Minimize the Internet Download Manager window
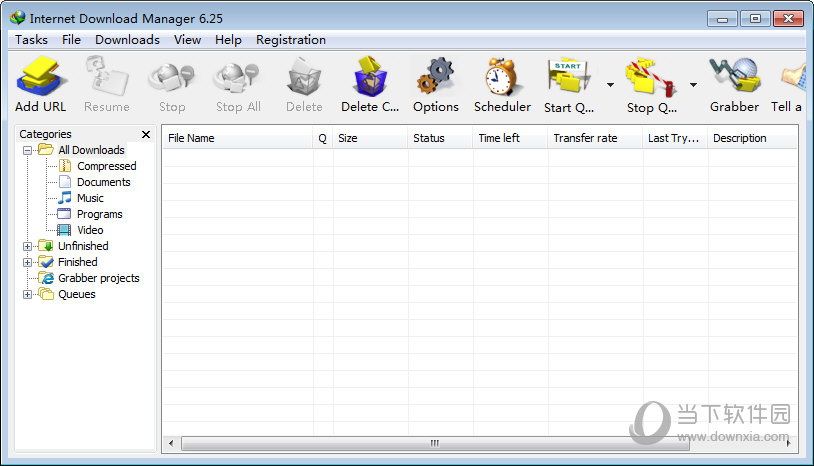 pyautogui.click(x=722, y=19)
